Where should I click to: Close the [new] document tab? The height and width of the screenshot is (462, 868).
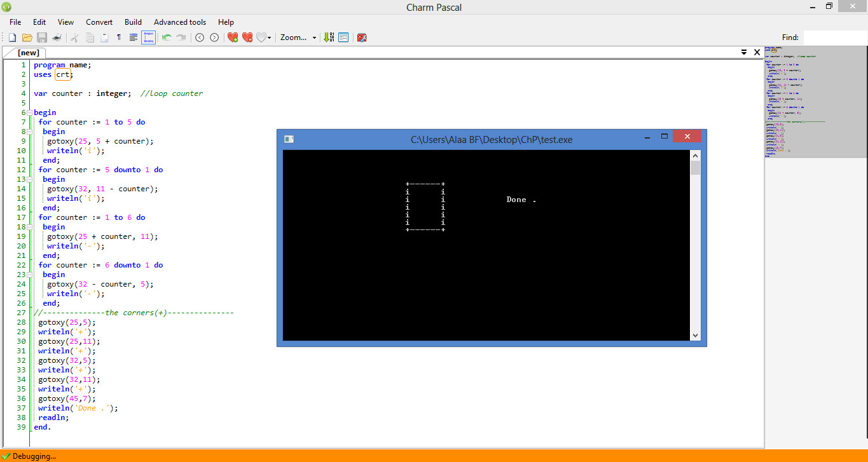pos(757,52)
